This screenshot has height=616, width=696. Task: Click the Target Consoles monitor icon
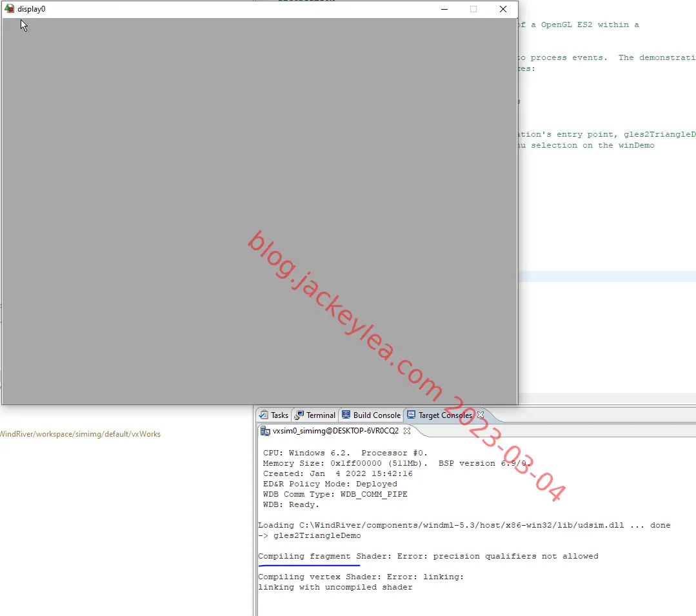point(412,415)
